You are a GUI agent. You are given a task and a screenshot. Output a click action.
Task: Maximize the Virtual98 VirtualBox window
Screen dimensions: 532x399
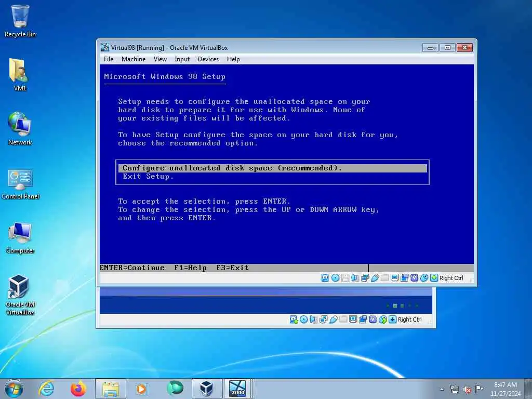click(x=447, y=47)
